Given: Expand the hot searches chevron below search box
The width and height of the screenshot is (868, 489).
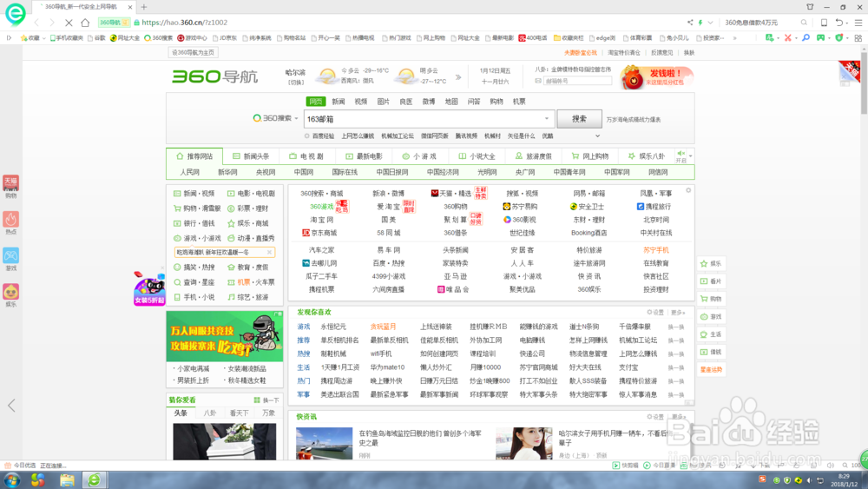Looking at the screenshot, I should pos(597,135).
